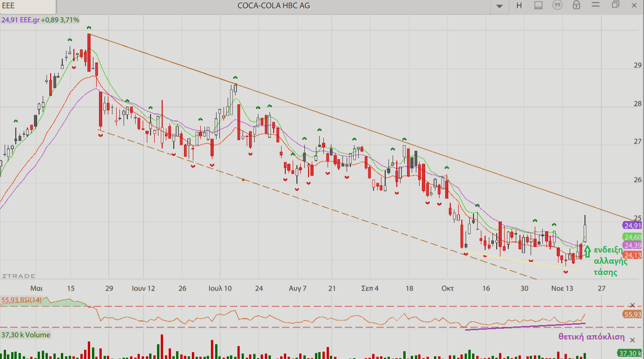Open the quote bubble comments icon
Image resolution: width=644 pixels, height=359 pixels.
(557, 6)
